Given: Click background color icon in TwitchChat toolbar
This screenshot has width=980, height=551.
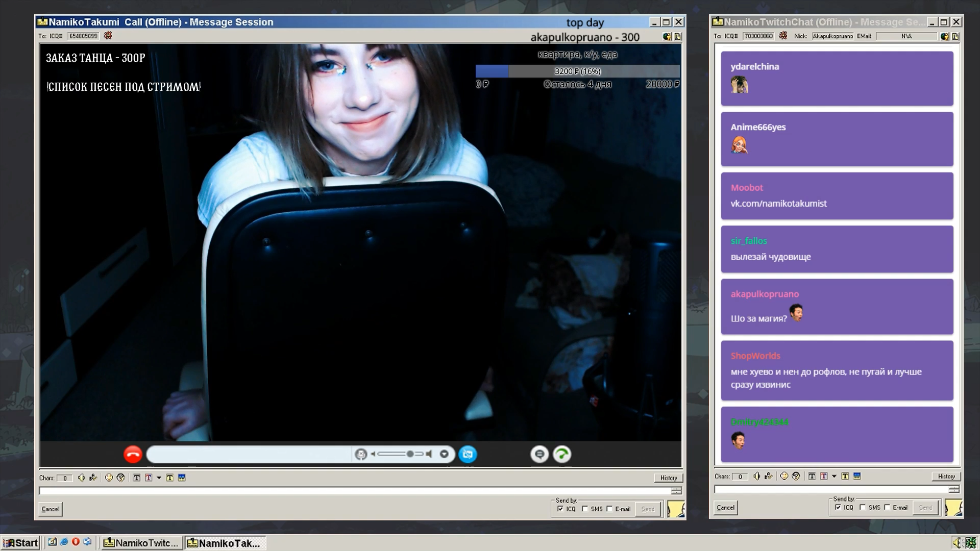Looking at the screenshot, I should (x=845, y=476).
